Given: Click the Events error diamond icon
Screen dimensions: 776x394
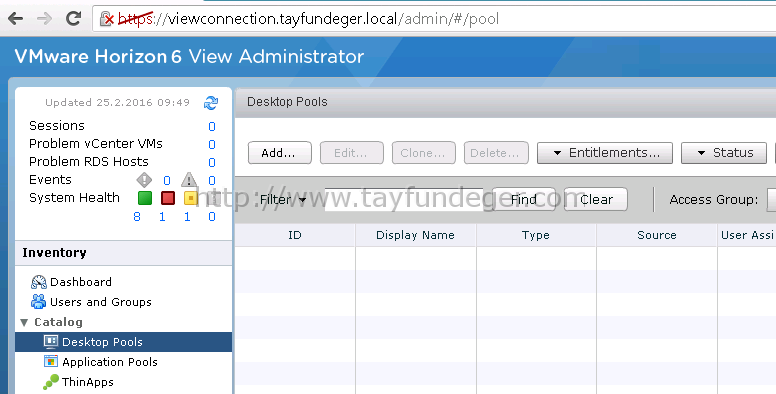Looking at the screenshot, I should point(144,180).
